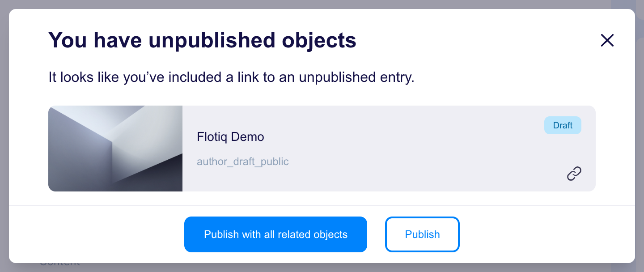Image resolution: width=644 pixels, height=272 pixels.
Task: Publish with all related objects
Action: [275, 234]
